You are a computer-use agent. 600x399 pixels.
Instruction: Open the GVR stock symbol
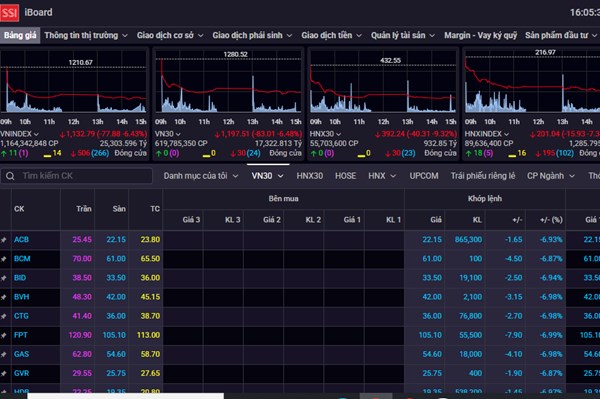tap(21, 374)
